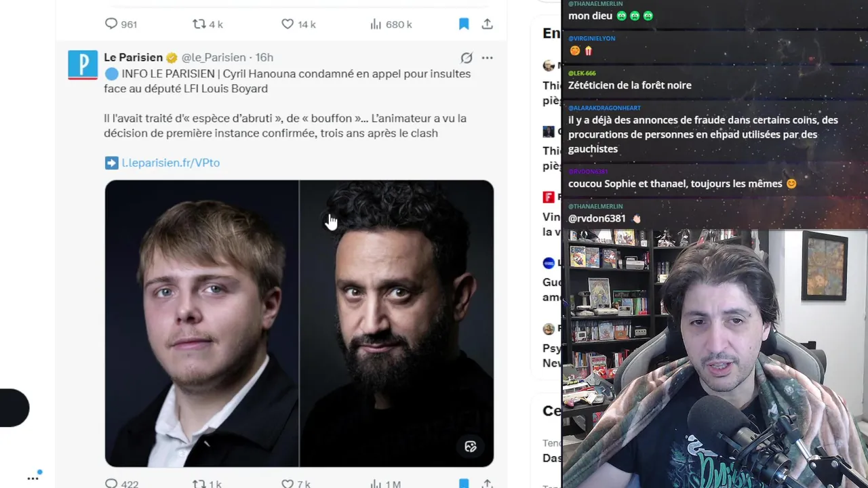Open the right portrait of the bearded man
This screenshot has height=488, width=868.
click(397, 323)
